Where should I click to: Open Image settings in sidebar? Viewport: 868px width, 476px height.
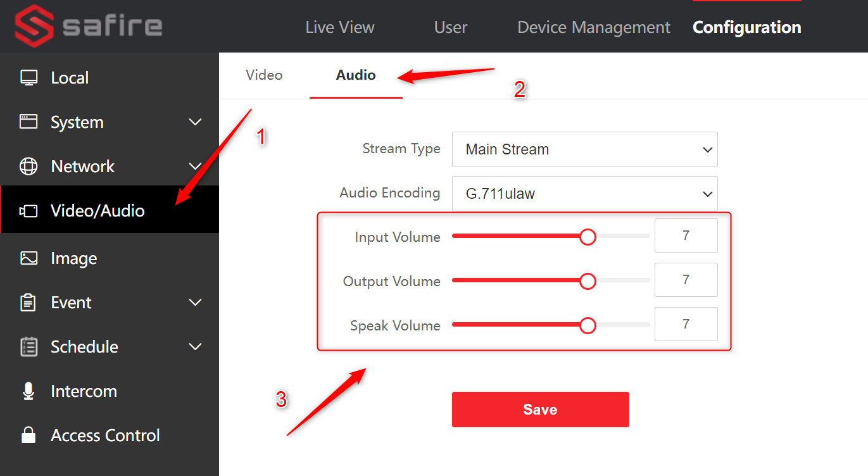pos(110,258)
